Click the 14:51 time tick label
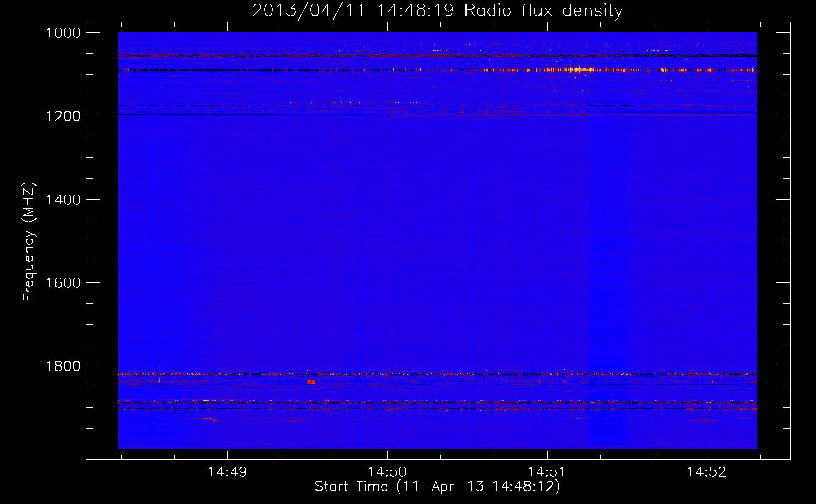The width and height of the screenshot is (816, 504). click(547, 472)
